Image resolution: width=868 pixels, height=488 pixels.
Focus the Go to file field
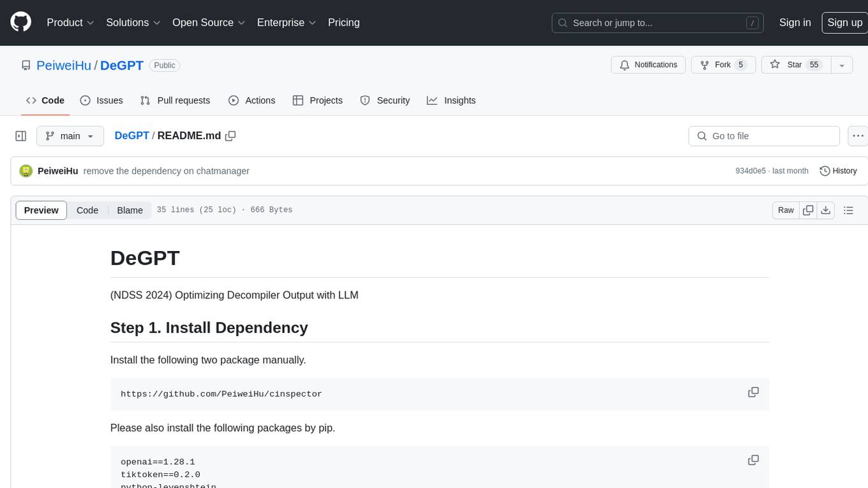pyautogui.click(x=764, y=136)
